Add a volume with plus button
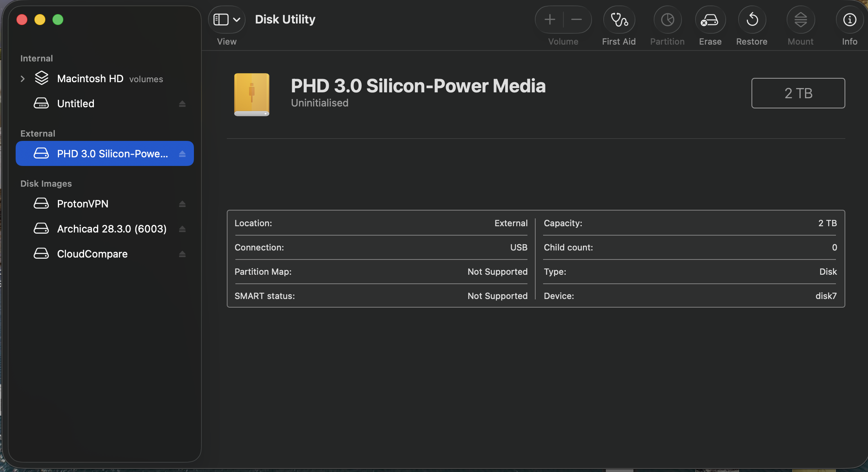 (x=550, y=20)
